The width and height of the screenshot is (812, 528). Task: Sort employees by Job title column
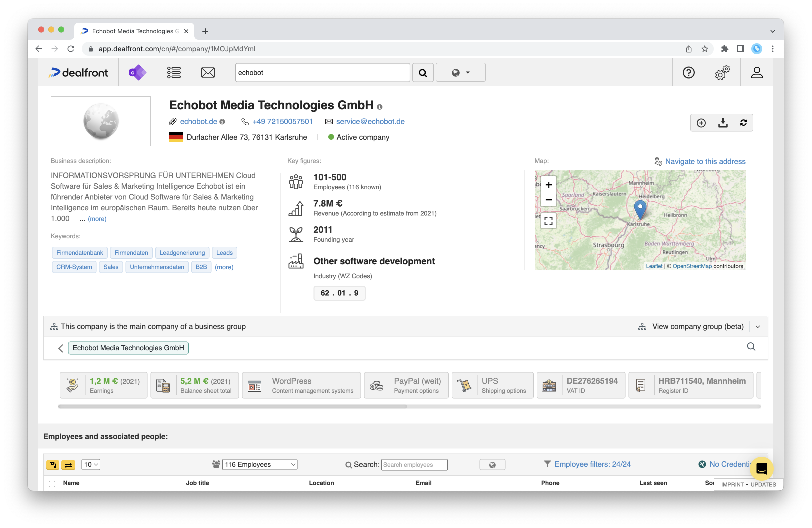click(x=198, y=483)
